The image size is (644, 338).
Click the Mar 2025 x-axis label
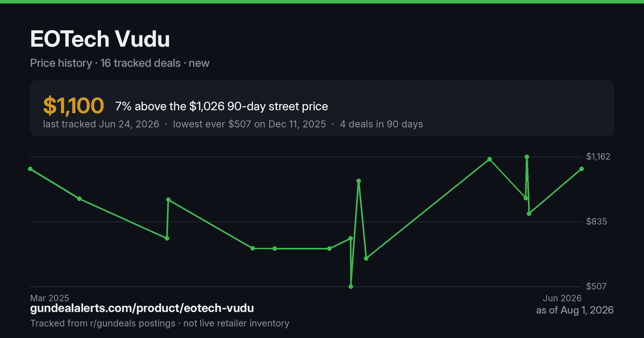tap(49, 298)
